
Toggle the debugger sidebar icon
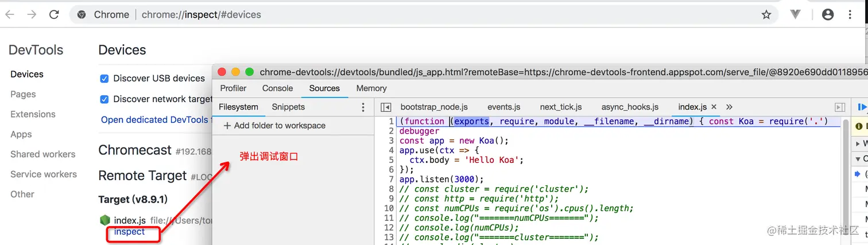[x=840, y=107]
